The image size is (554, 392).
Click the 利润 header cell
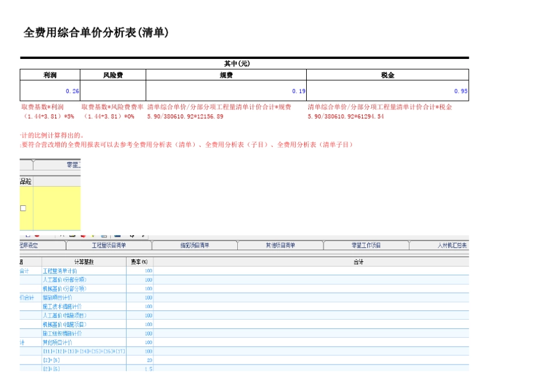pos(50,75)
